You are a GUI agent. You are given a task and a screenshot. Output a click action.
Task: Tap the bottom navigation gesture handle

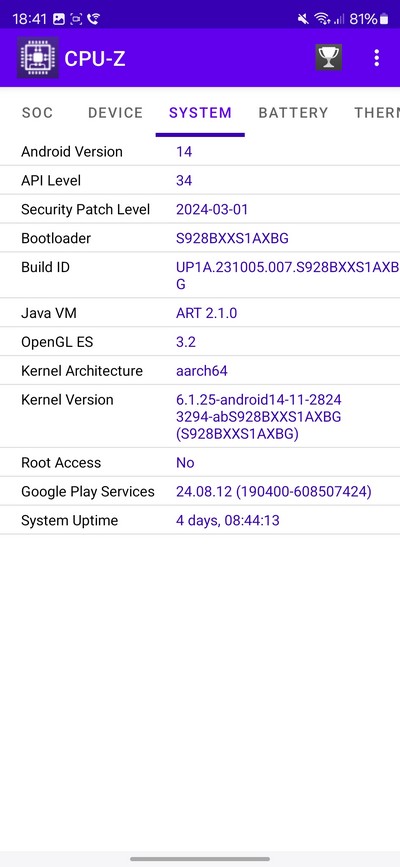click(200, 859)
